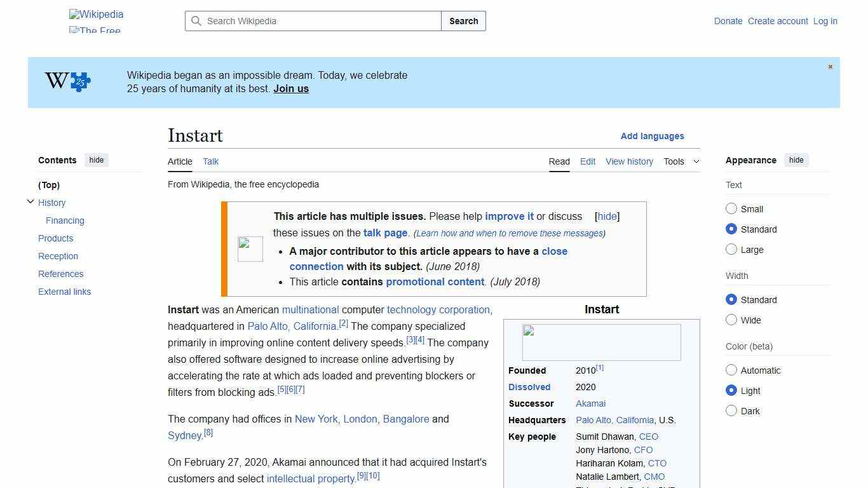Hide the Contents sidebar
Viewport: 868px width, 488px height.
tap(96, 160)
